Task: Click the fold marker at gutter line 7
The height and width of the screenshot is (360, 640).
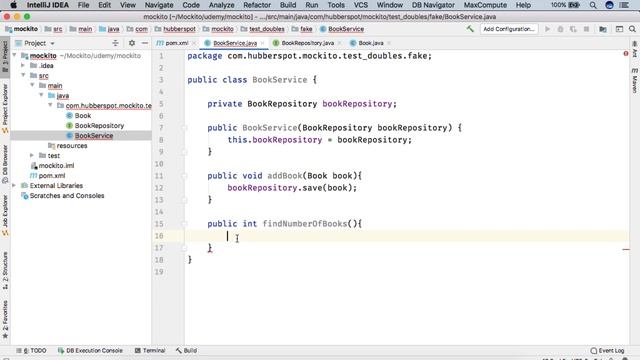Action: click(x=184, y=128)
